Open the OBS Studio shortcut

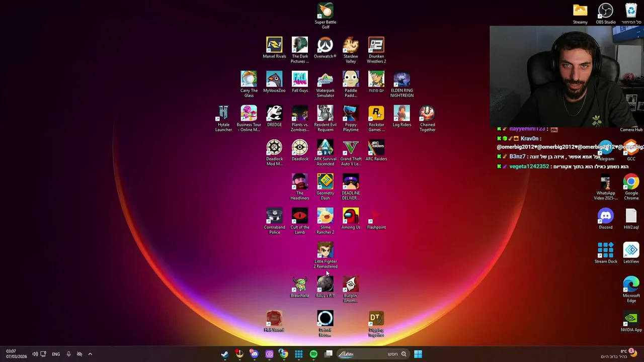tap(606, 14)
